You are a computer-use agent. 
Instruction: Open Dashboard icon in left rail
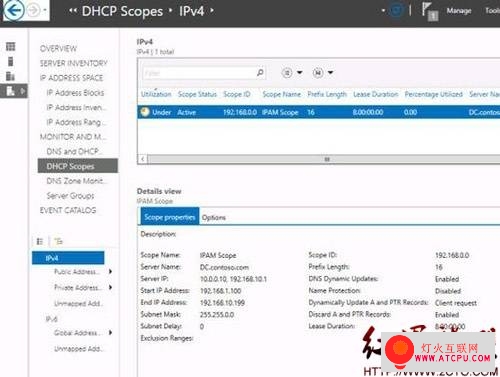(11, 46)
